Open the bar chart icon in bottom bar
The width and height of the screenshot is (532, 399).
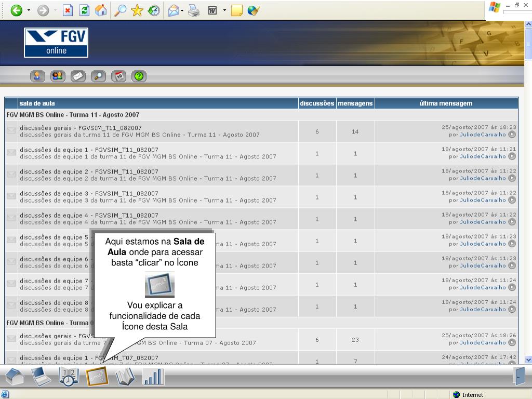click(153, 377)
